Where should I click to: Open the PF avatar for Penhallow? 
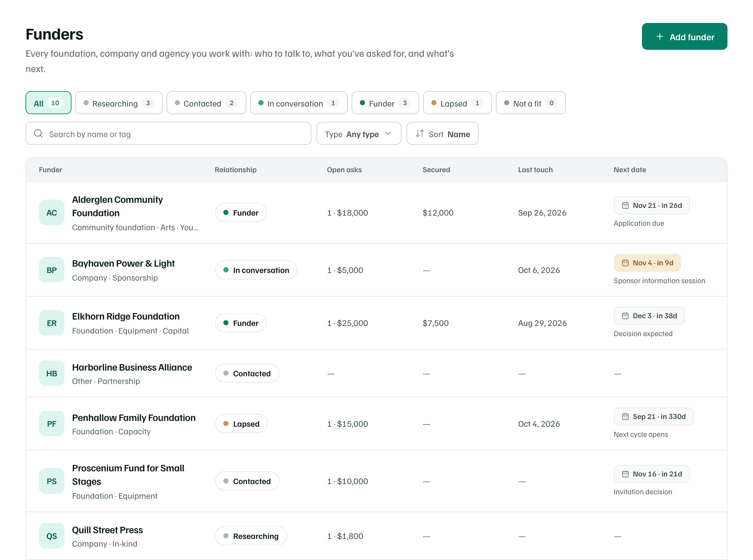[x=52, y=424]
